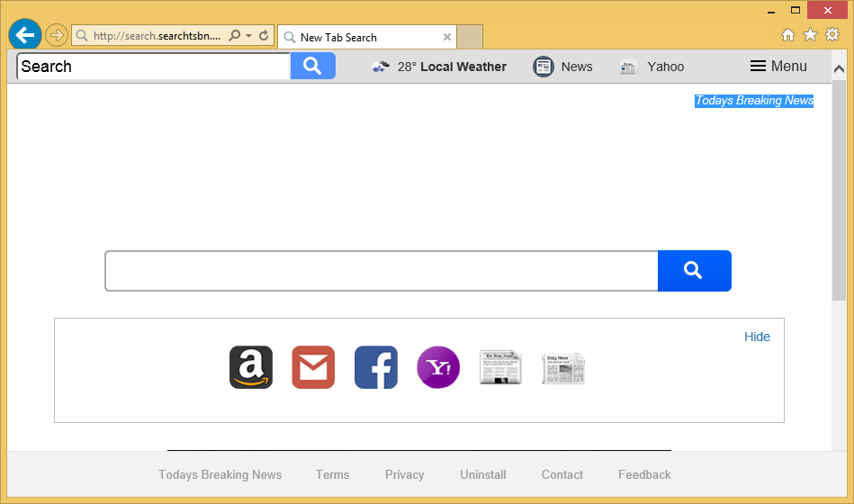Focus the large center search field
This screenshot has width=854, height=504.
(382, 271)
